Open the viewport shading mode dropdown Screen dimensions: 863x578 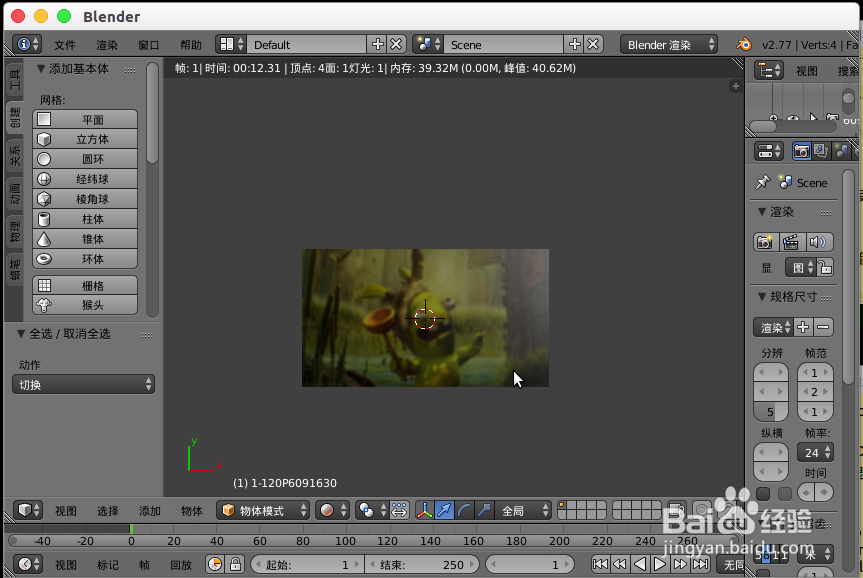coord(332,510)
